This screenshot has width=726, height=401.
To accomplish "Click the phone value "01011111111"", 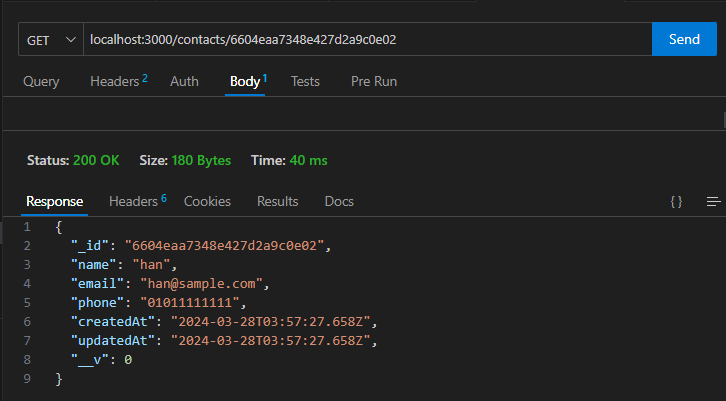I will point(190,302).
